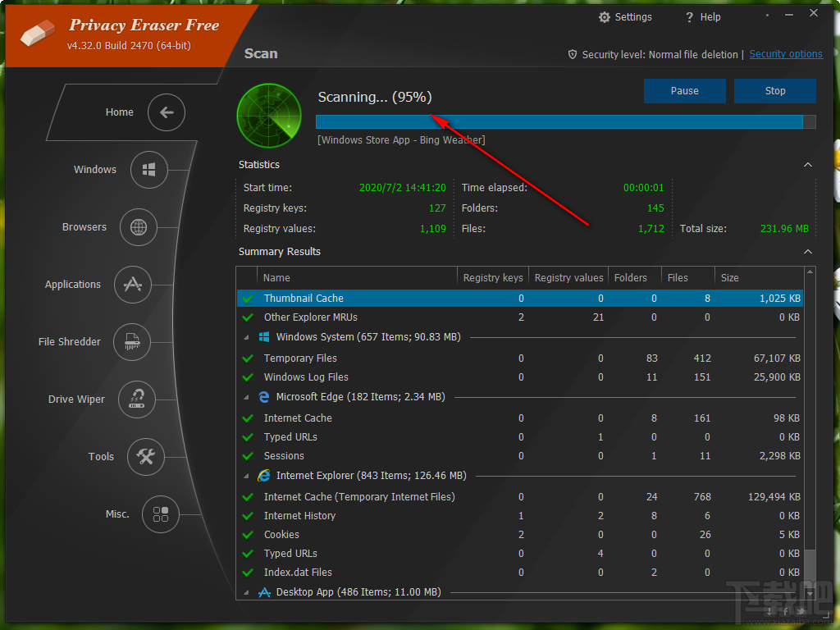
Task: Open the Browsers globe icon
Action: [138, 227]
